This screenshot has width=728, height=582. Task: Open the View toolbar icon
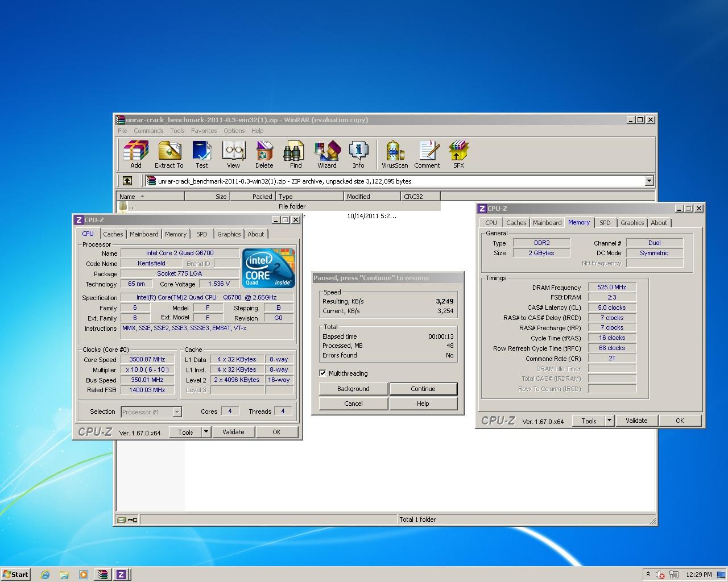(x=233, y=155)
